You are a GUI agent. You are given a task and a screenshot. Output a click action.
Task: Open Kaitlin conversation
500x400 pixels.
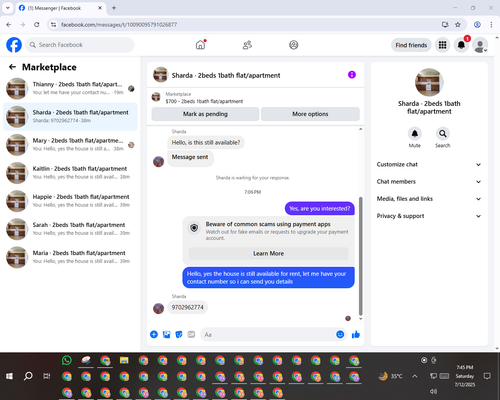[x=70, y=173]
